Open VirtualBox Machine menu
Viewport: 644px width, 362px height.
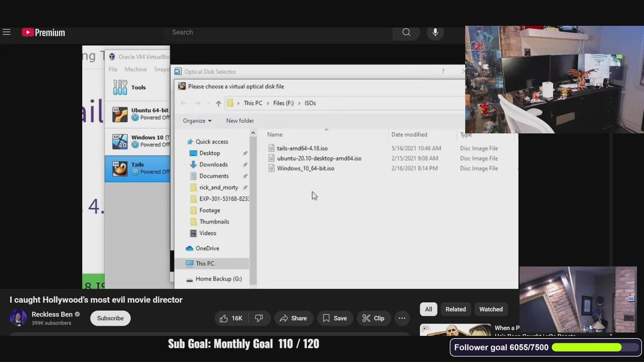136,69
